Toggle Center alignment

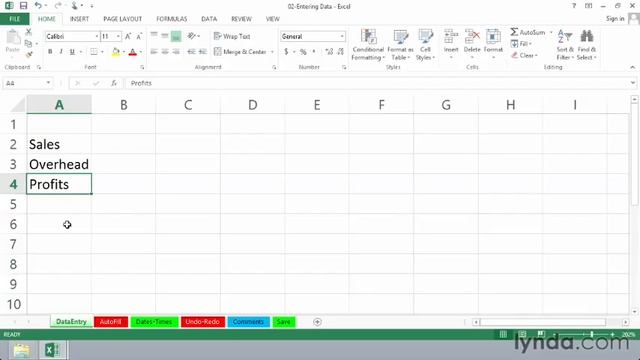pos(165,51)
